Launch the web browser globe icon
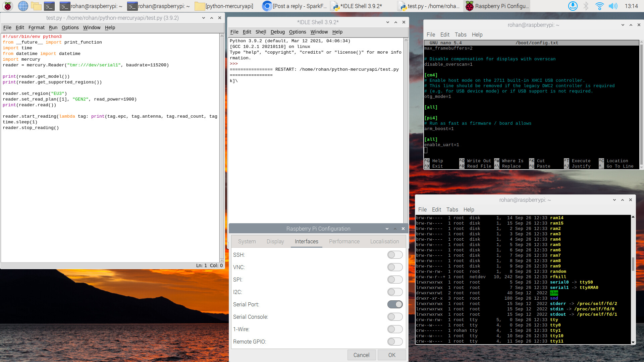644x362 pixels. 23,6
